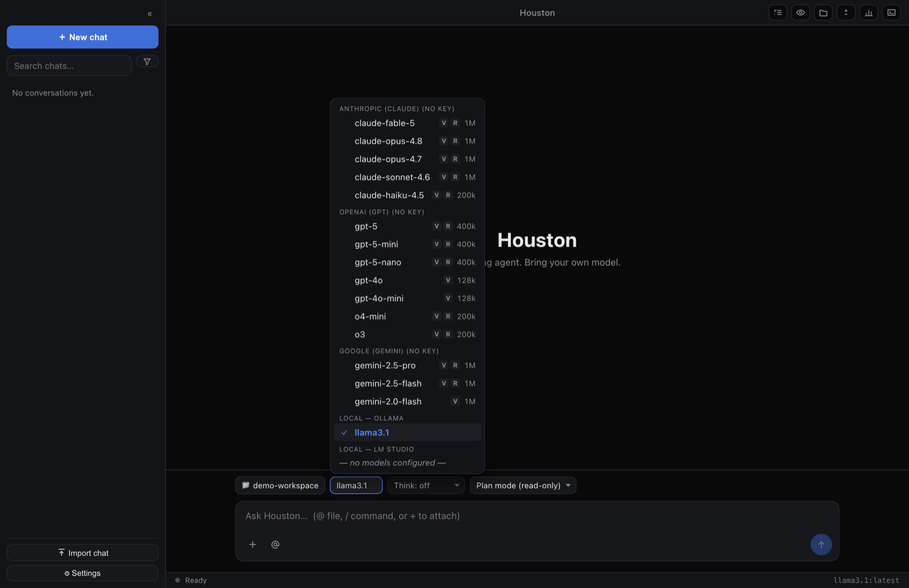
Task: Click the ANTHROPIC (CLAUDE) (NO KEY) header
Action: [397, 109]
